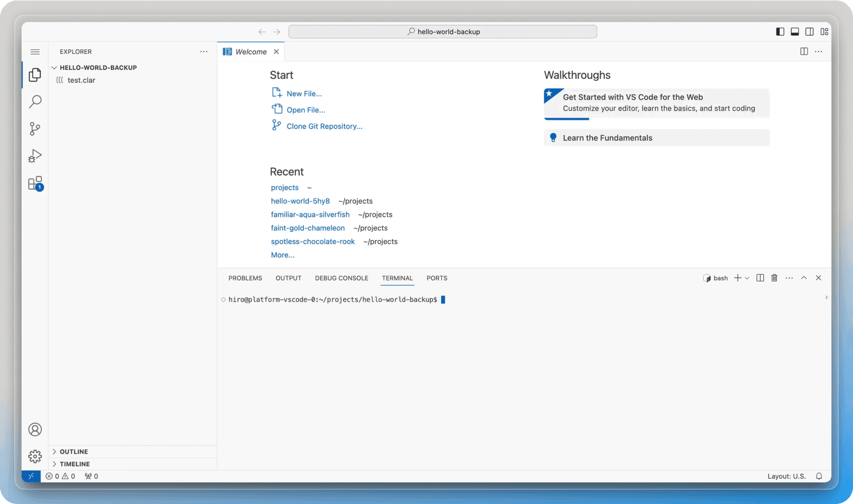Kill terminal with trash icon
The image size is (853, 504).
[x=774, y=278]
